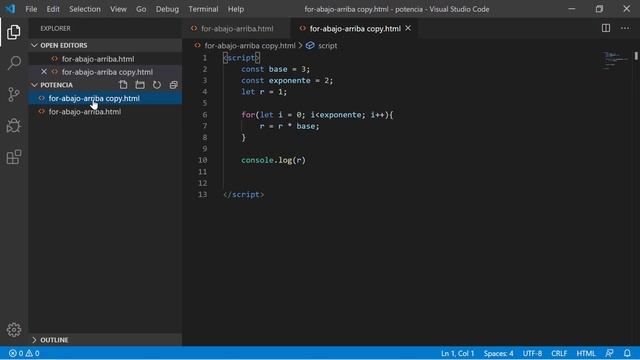Viewport: 640px width, 360px height.
Task: Close the for-abajo-arriba copy.html tab
Action: 408,28
